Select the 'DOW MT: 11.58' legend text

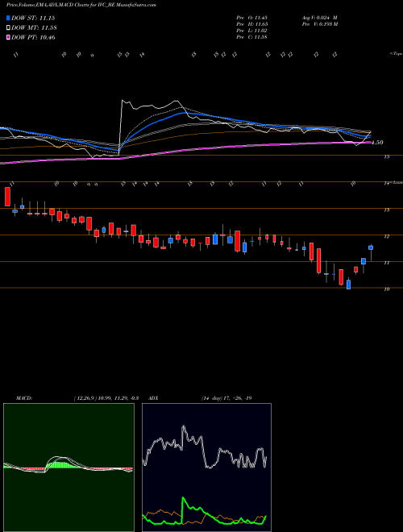[34, 28]
